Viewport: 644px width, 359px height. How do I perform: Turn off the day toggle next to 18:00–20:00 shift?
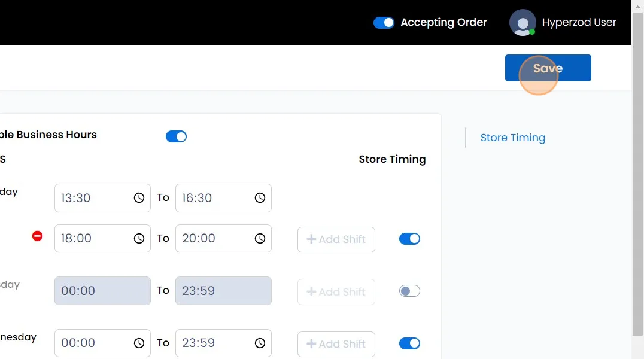click(409, 239)
